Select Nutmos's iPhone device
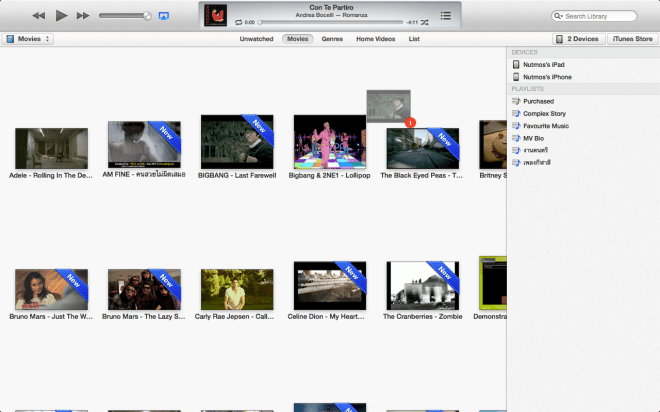The height and width of the screenshot is (412, 660). point(549,77)
